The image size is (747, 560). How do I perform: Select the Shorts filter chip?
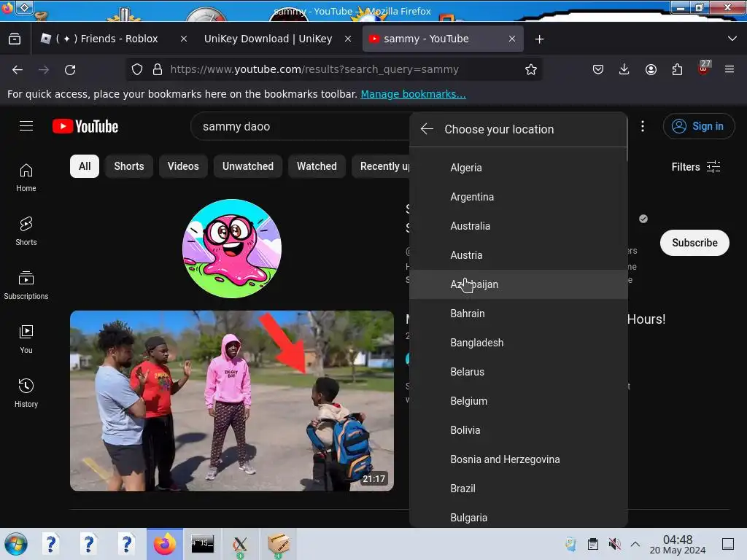tap(129, 166)
